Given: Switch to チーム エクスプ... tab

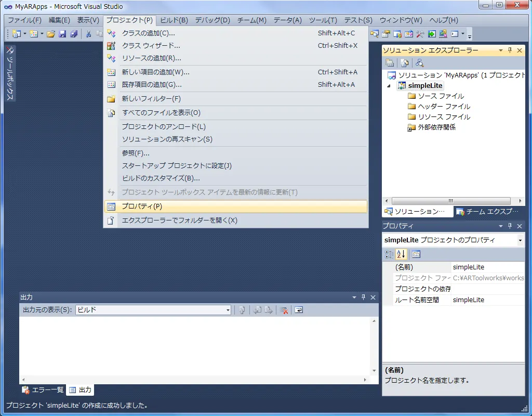Looking at the screenshot, I should [x=487, y=212].
